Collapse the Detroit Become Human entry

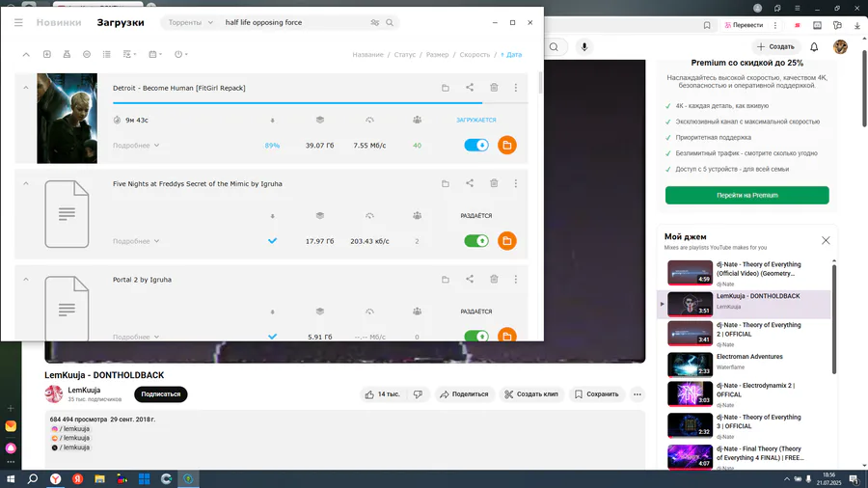coord(26,88)
